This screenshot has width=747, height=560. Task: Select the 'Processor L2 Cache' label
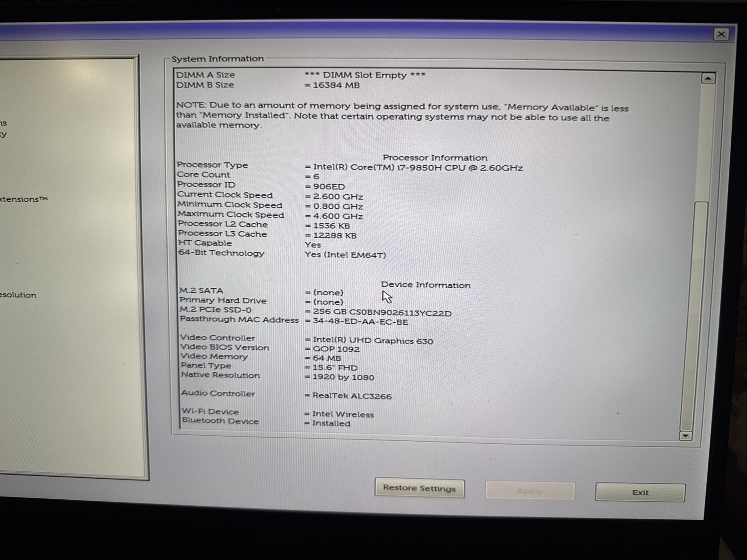223,224
